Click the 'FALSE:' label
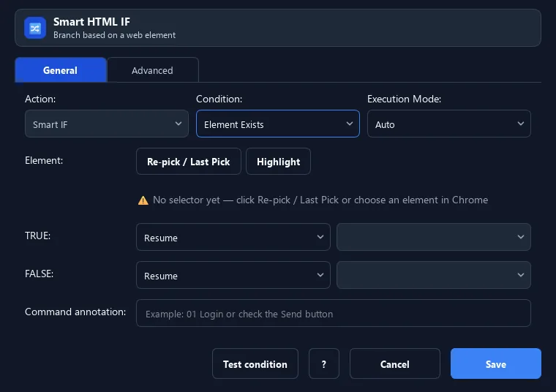 39,274
